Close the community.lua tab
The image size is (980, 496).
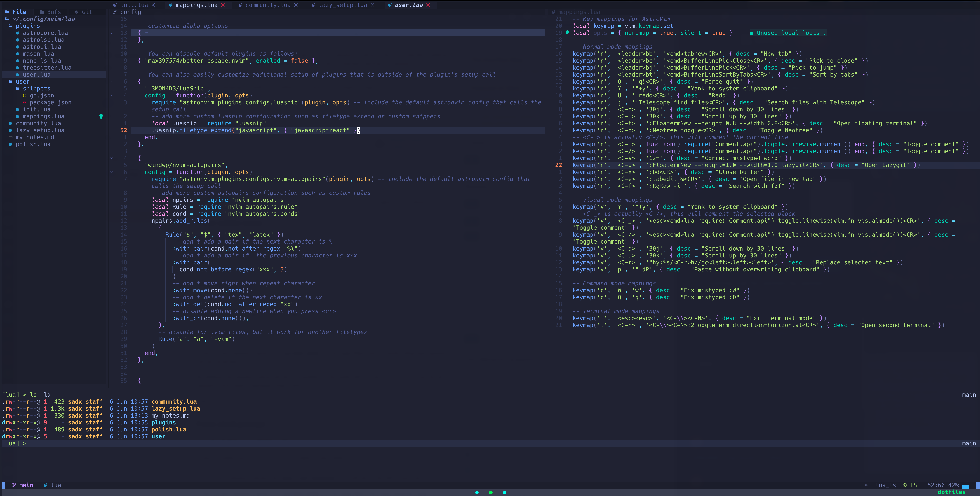point(296,5)
